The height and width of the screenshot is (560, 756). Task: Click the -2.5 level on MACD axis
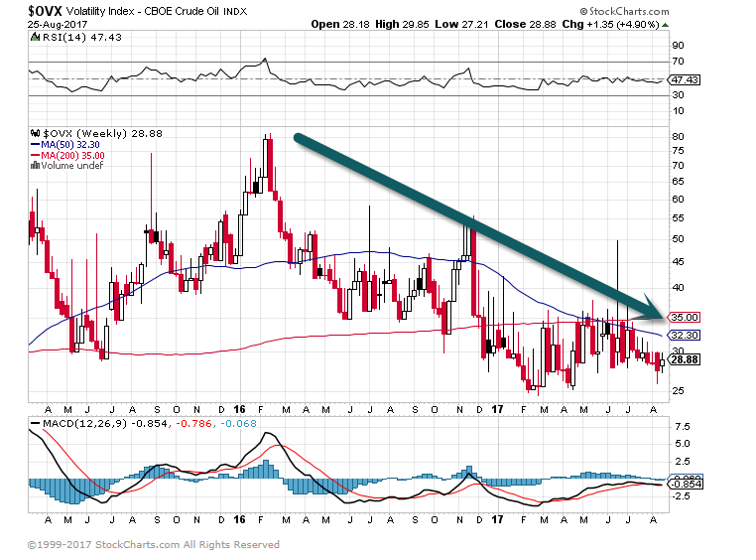682,496
